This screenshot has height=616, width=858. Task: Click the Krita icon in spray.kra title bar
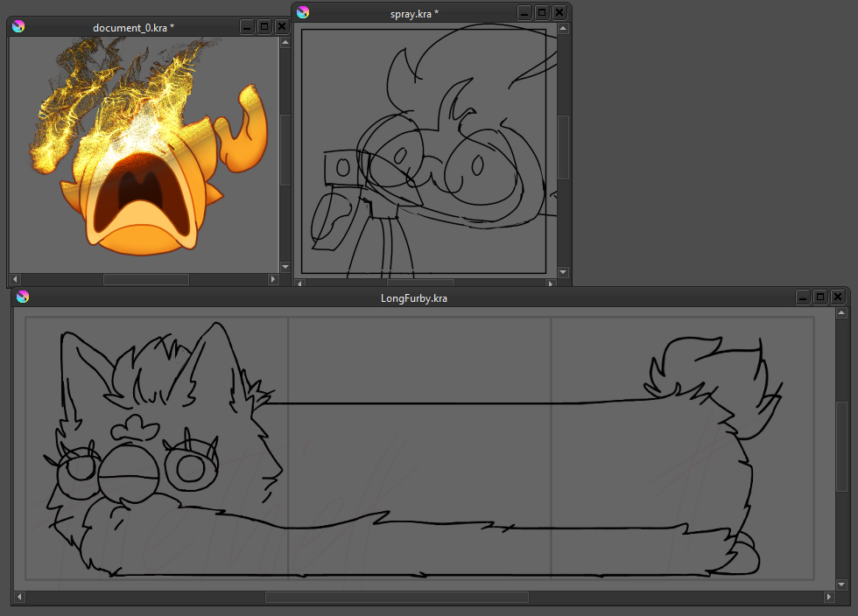pyautogui.click(x=303, y=13)
